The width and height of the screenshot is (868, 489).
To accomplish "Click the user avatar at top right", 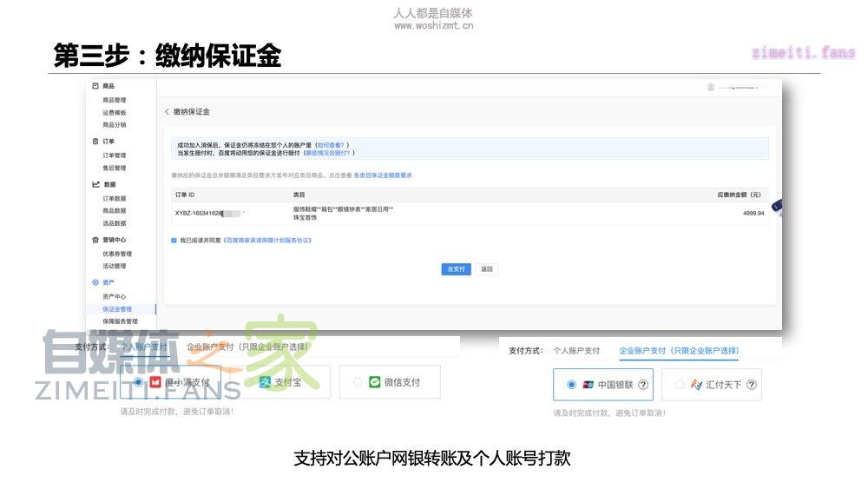I will coord(710,87).
